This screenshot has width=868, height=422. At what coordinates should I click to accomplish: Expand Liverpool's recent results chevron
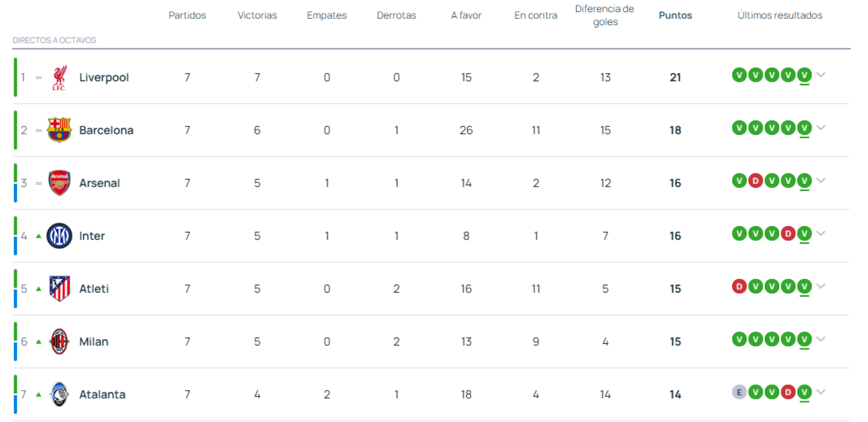tap(821, 75)
